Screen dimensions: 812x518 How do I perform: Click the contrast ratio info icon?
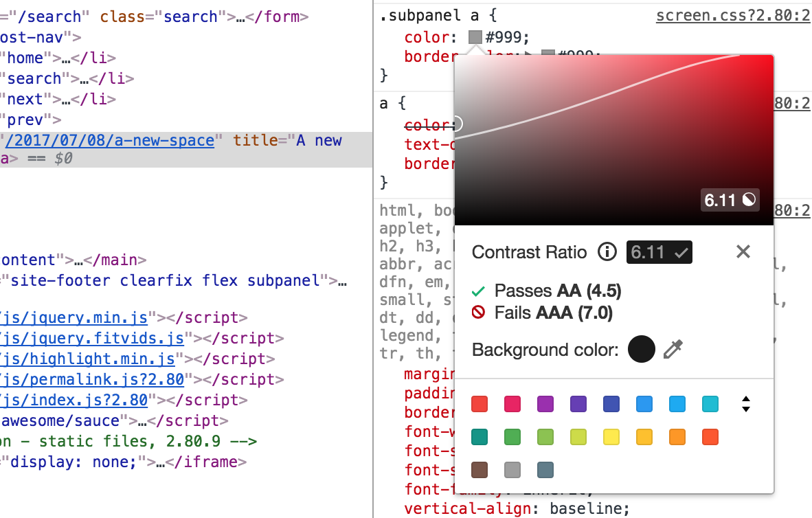tap(607, 252)
